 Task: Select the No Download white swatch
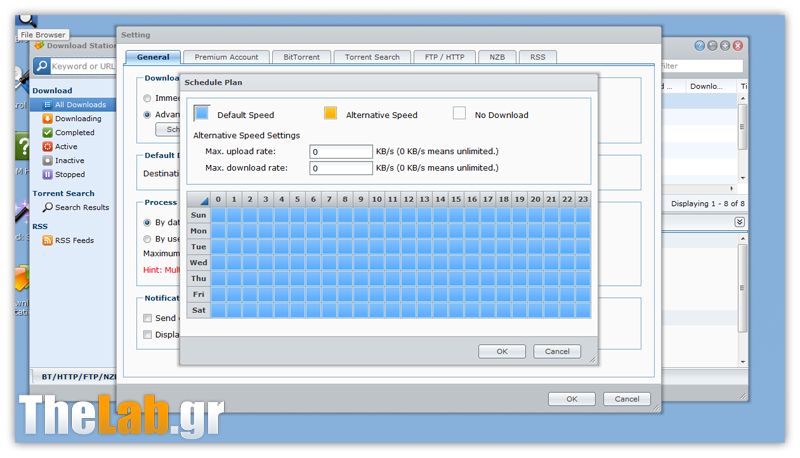pos(459,113)
